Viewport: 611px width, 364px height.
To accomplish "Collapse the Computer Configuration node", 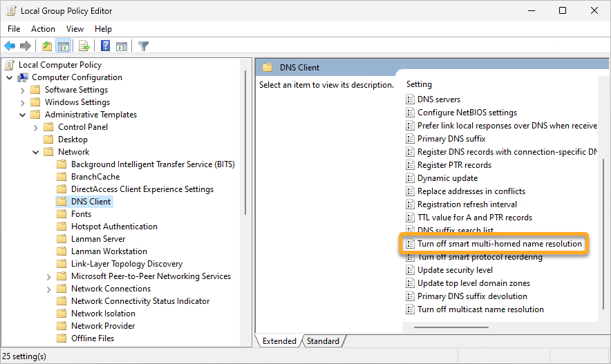I will pos(10,77).
